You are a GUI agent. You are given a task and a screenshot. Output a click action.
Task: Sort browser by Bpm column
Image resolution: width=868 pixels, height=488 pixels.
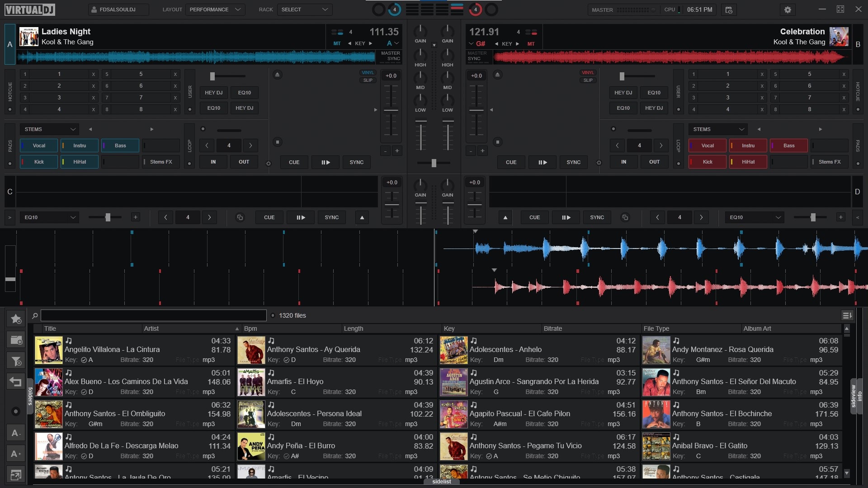pyautogui.click(x=292, y=328)
